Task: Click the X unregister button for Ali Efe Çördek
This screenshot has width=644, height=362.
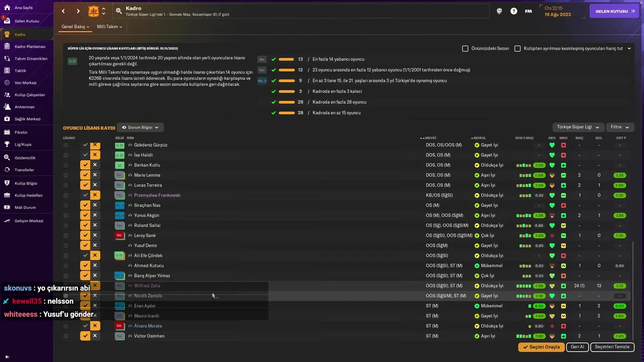Action: point(95,255)
